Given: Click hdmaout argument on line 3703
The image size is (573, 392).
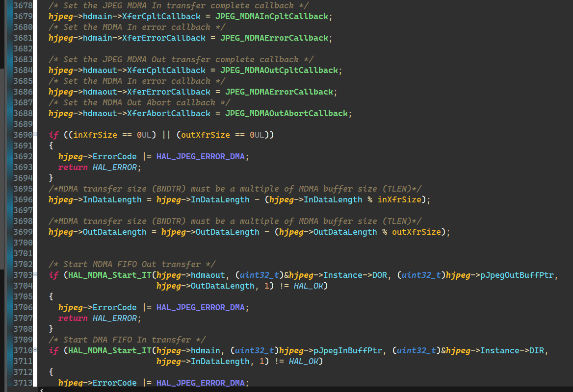Looking at the screenshot, I should pos(208,275).
